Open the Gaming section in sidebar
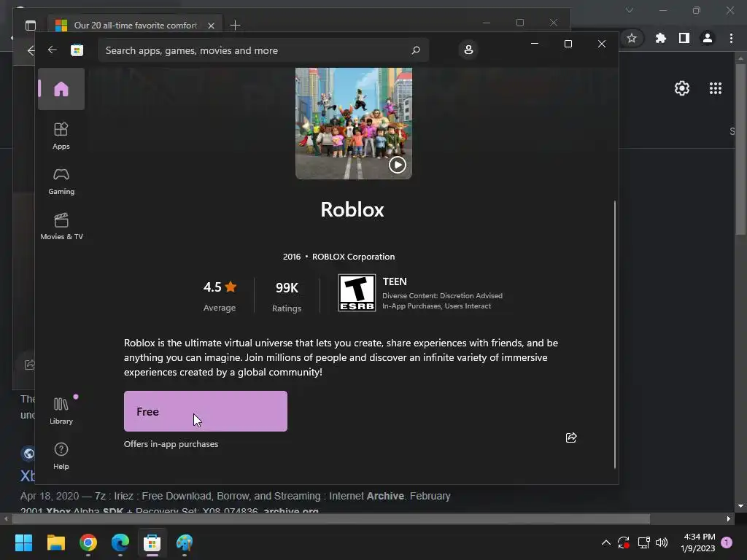 61,181
